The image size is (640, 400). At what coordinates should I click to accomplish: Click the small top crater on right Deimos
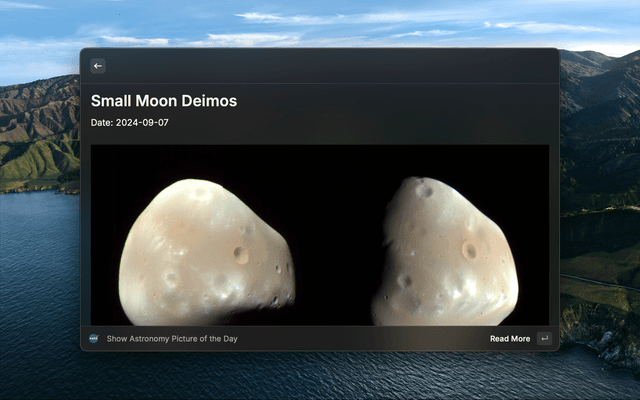coord(424,188)
